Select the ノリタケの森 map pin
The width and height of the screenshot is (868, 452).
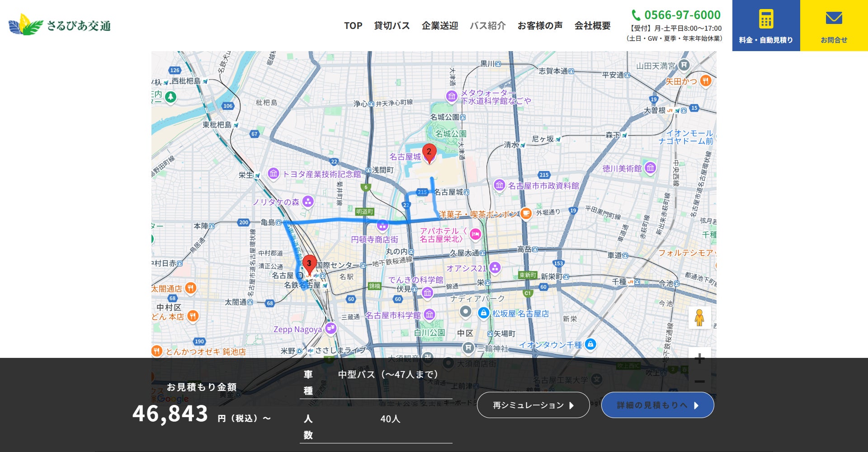[x=308, y=201]
